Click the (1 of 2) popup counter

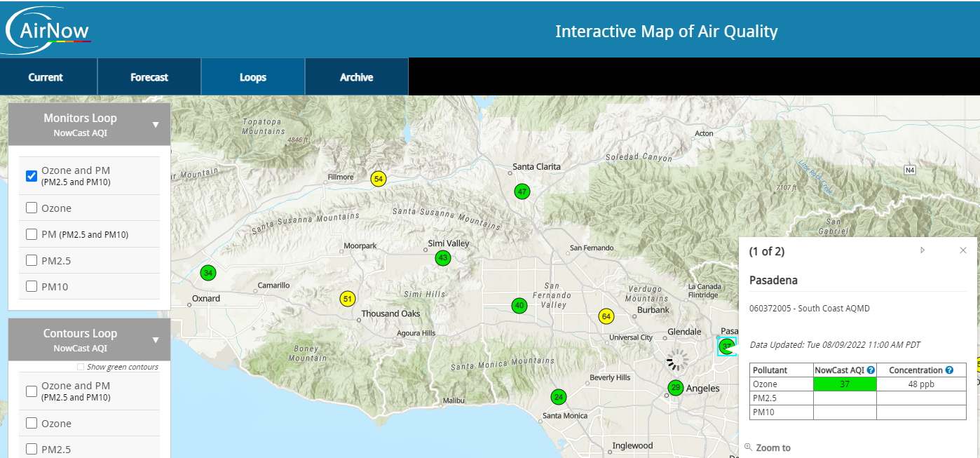pos(767,251)
